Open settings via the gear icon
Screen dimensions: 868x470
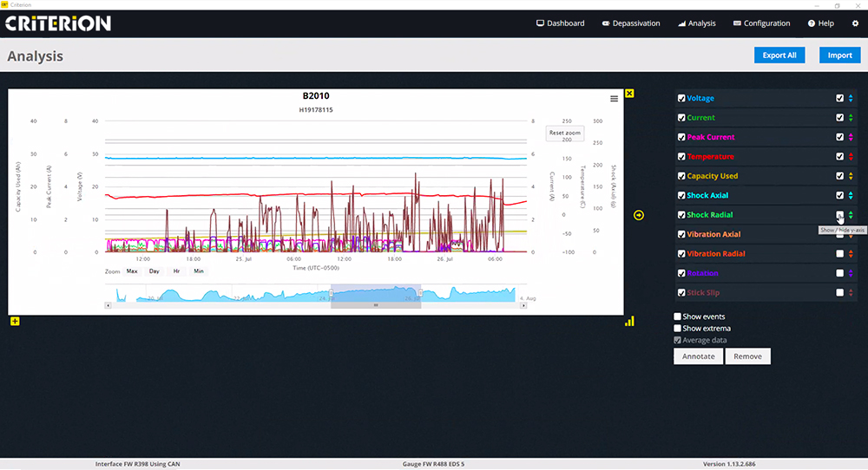click(x=854, y=23)
